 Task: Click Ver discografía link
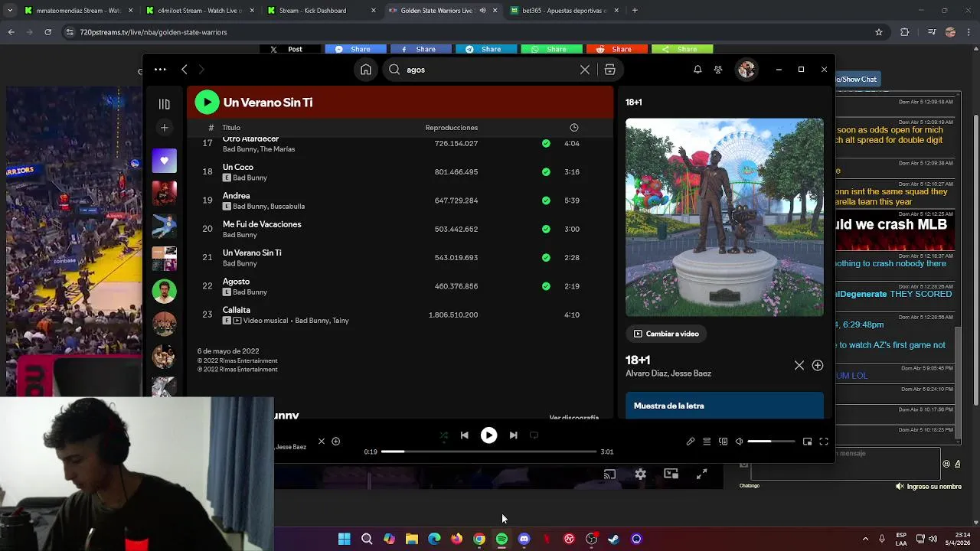tap(573, 416)
